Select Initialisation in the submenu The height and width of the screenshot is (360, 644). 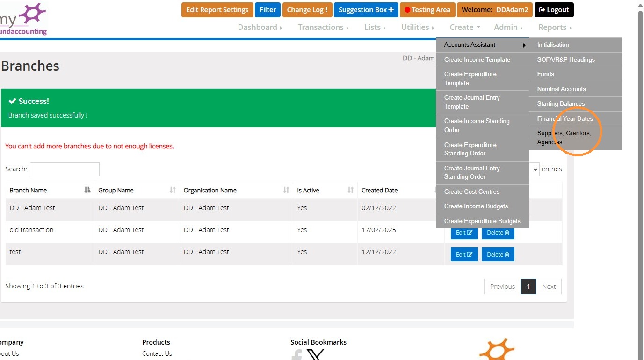click(x=575, y=45)
